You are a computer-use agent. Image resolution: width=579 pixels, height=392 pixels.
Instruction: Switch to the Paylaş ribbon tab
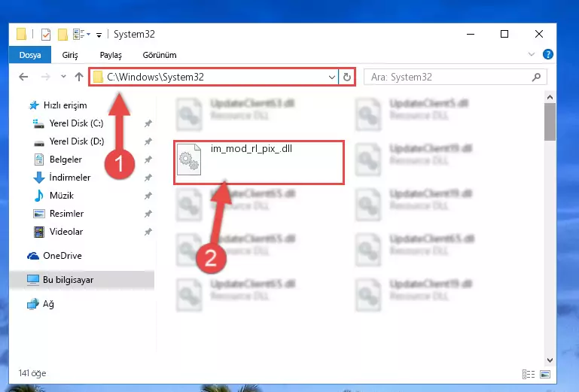click(111, 55)
